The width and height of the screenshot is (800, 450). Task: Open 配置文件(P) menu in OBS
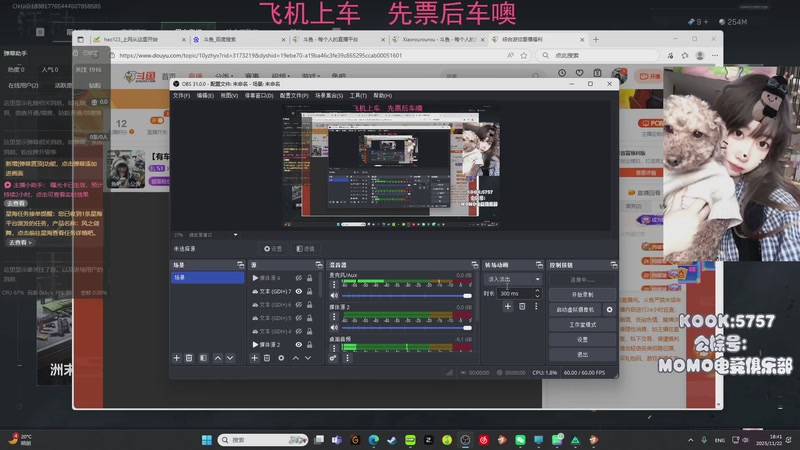tap(294, 95)
